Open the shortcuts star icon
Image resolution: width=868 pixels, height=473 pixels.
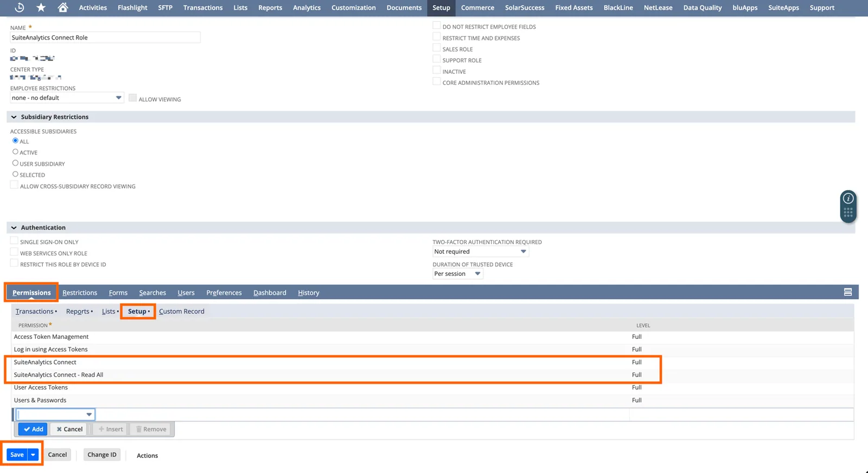pos(41,8)
